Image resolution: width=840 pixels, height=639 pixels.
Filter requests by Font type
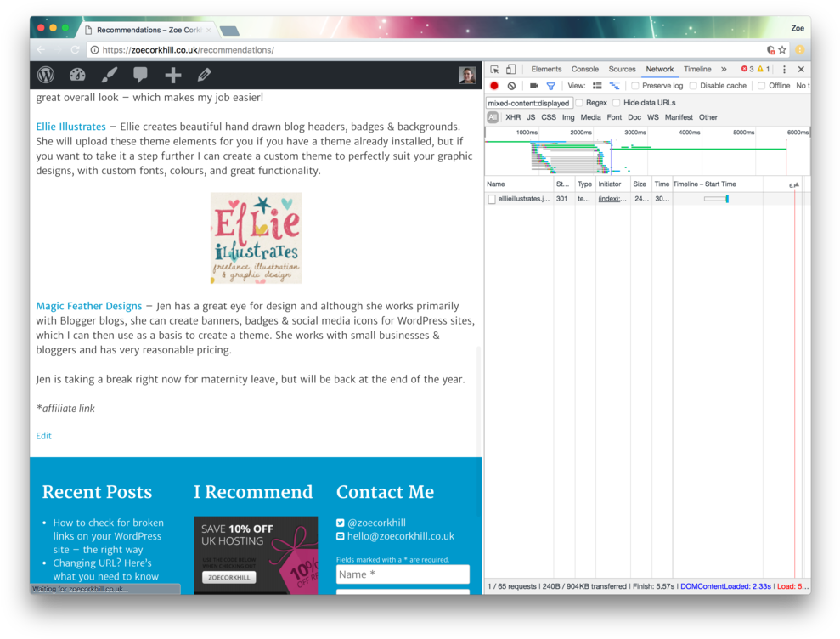point(614,117)
